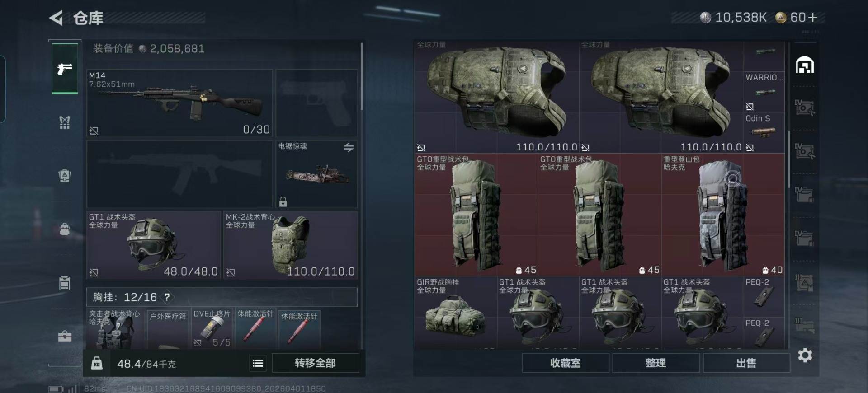This screenshot has height=393, width=868.
Task: Click the 出售 sell button
Action: pos(746,363)
